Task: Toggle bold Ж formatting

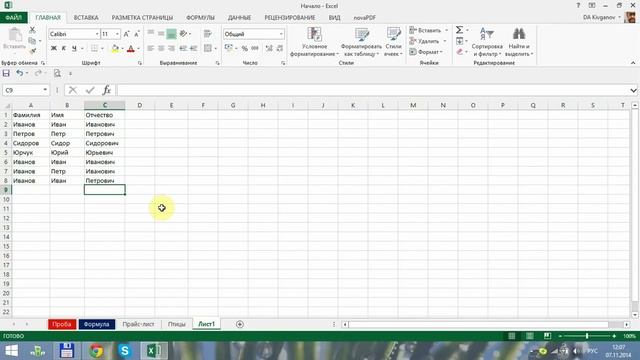Action: click(x=53, y=49)
